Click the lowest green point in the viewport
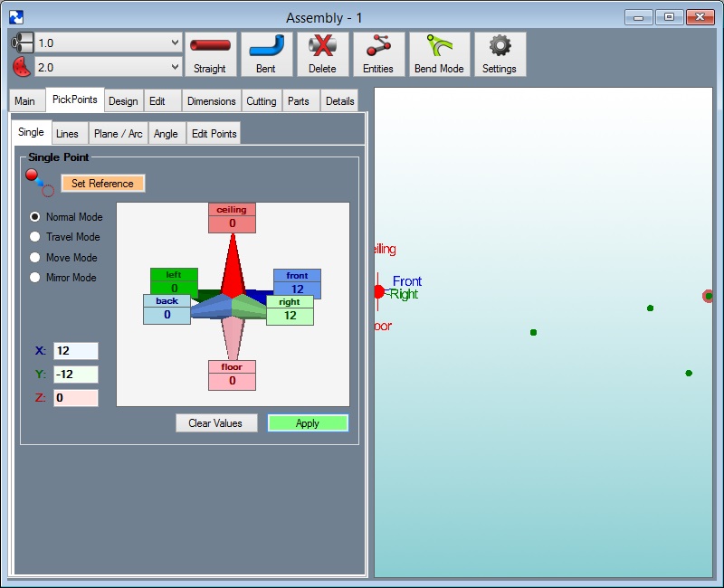Image resolution: width=724 pixels, height=588 pixels. 689,373
